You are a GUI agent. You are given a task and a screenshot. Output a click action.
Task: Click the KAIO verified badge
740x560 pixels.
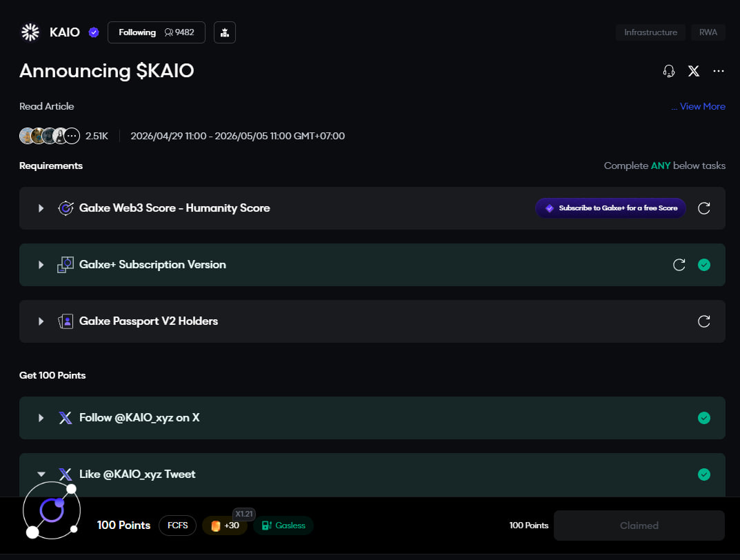pos(94,32)
